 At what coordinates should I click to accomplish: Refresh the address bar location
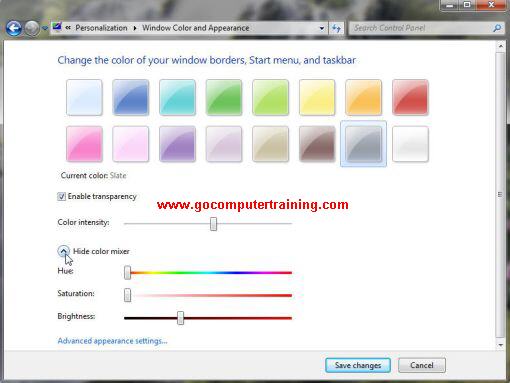pos(336,28)
